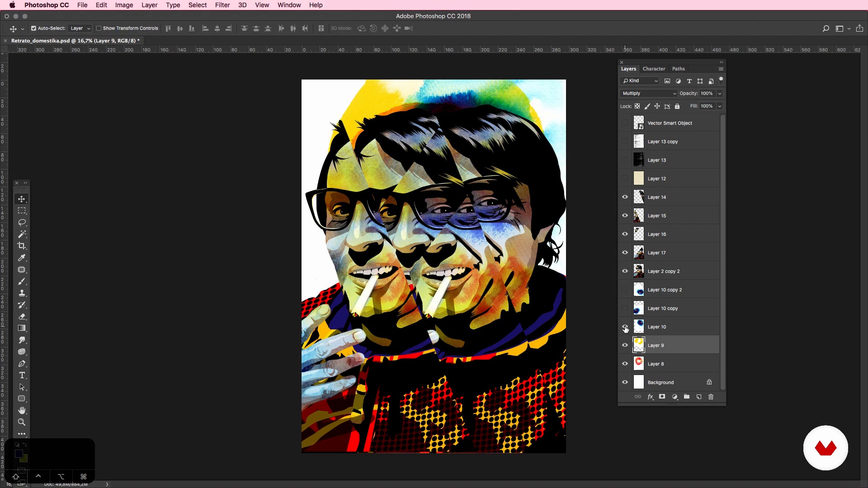Enable Show Transform Controls checkbox
868x488 pixels.
tap(99, 28)
